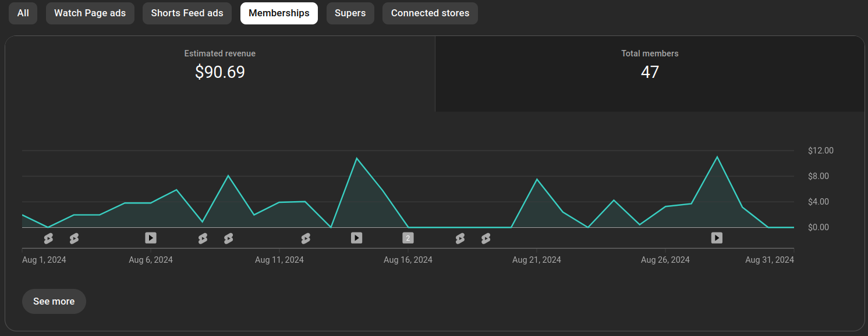Click the Shorts marker under Aug 18
The image size is (868, 336).
(x=460, y=238)
